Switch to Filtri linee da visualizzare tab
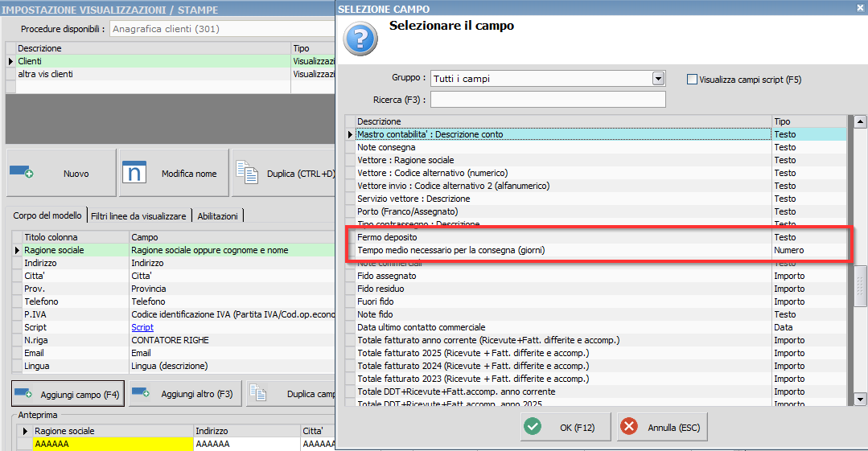The height and width of the screenshot is (451, 868). click(138, 215)
